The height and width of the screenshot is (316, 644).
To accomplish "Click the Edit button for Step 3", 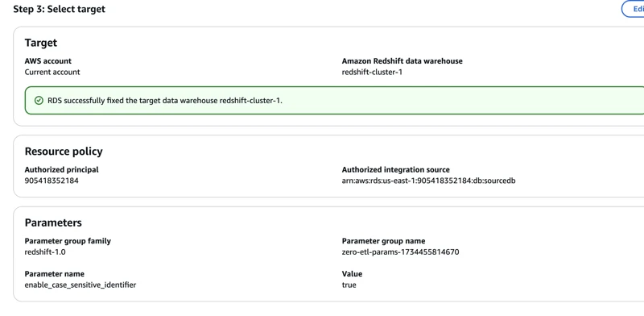I will coord(633,9).
